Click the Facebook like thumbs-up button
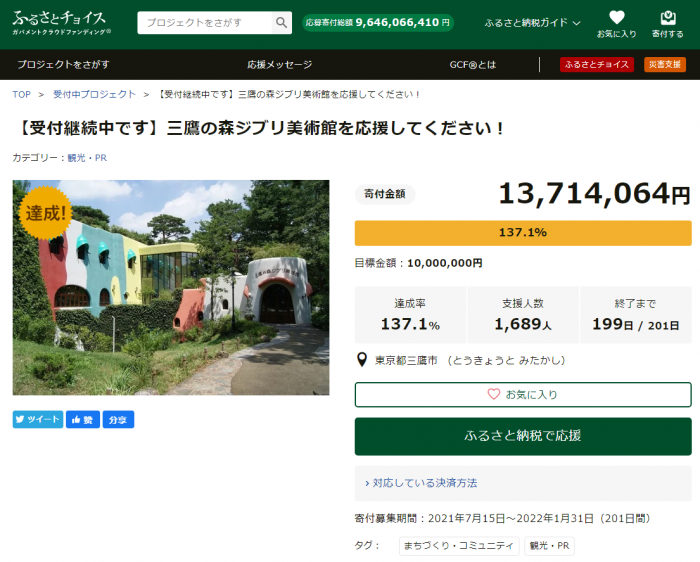This screenshot has height=562, width=700. pos(83,420)
